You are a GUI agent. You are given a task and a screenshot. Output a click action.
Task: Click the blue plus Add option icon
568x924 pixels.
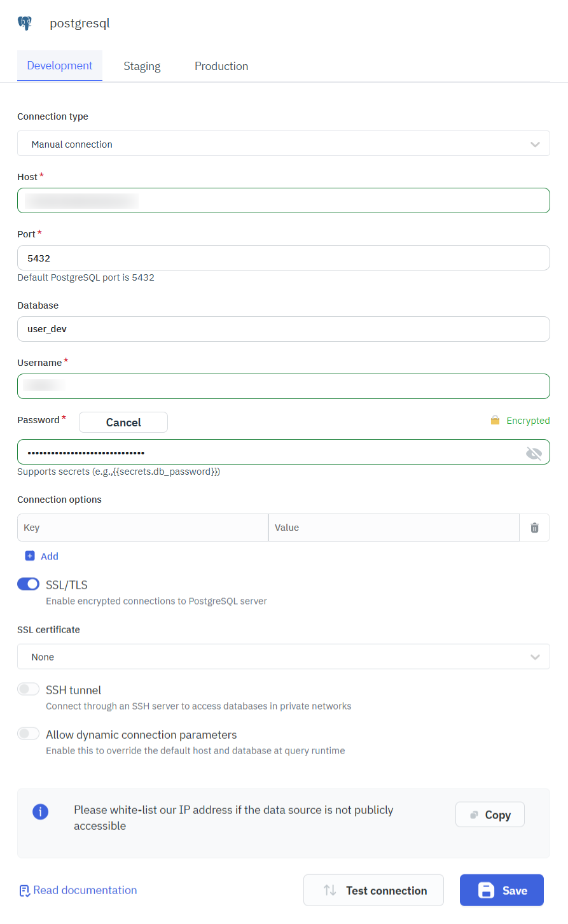pyautogui.click(x=30, y=556)
